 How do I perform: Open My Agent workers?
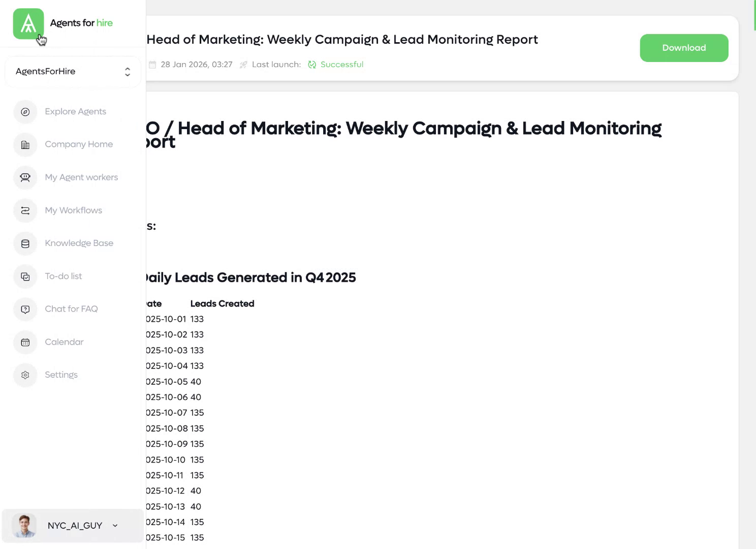[81, 177]
